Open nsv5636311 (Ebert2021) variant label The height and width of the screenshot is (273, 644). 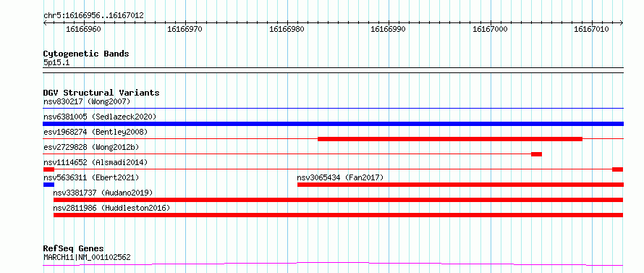point(91,177)
